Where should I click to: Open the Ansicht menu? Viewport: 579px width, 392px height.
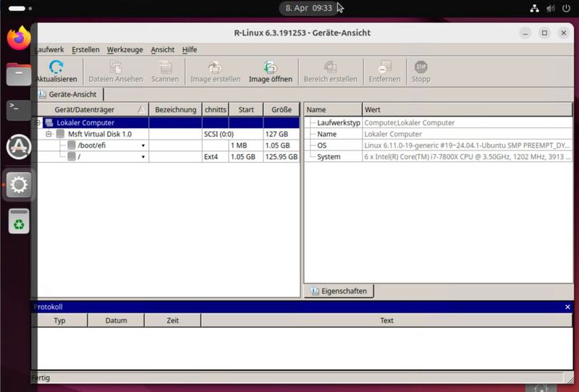click(162, 49)
